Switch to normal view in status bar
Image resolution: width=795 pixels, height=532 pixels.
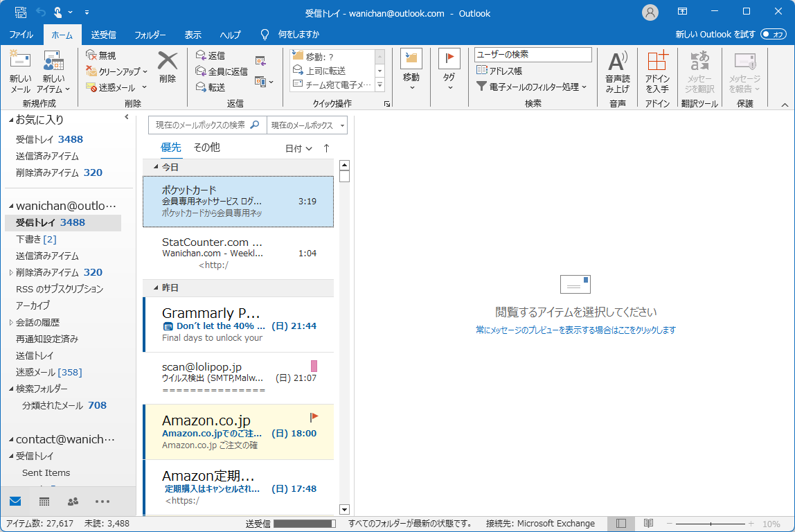621,524
